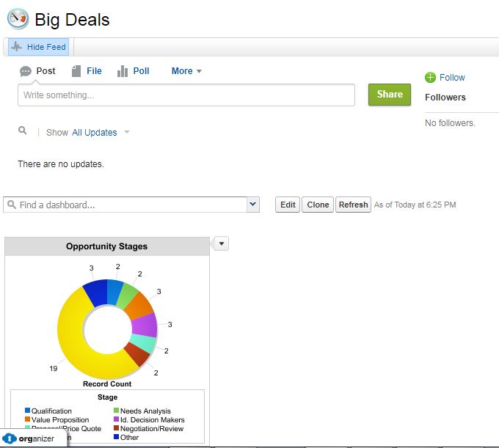The width and height of the screenshot is (499, 448).
Task: Click the Organizer logo icon
Action: point(10,438)
